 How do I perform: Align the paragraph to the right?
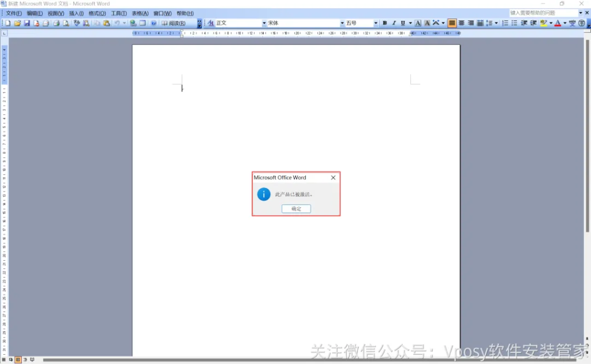[x=471, y=23]
